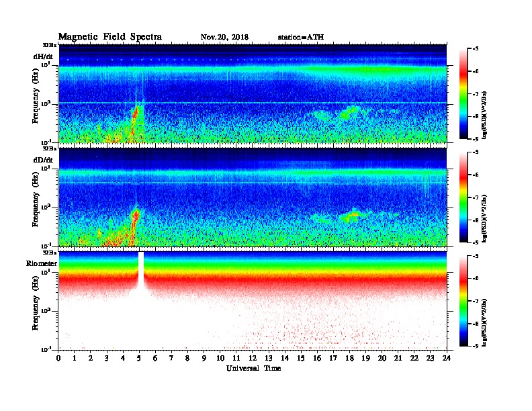This screenshot has height=411, width=532.
Task: Click the 10^-1 frequency tick of Riometer panel
Action: (46, 349)
